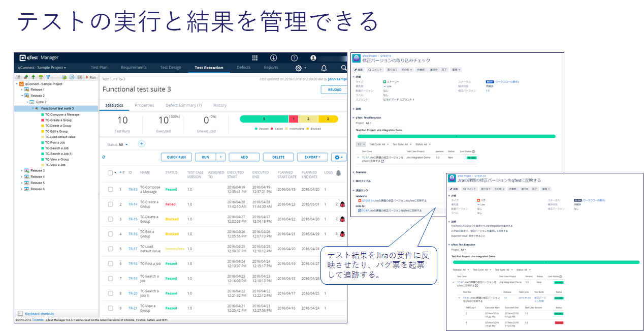Open the Defect Summary (7) tab
The height and width of the screenshot is (331, 644).
pos(183,105)
